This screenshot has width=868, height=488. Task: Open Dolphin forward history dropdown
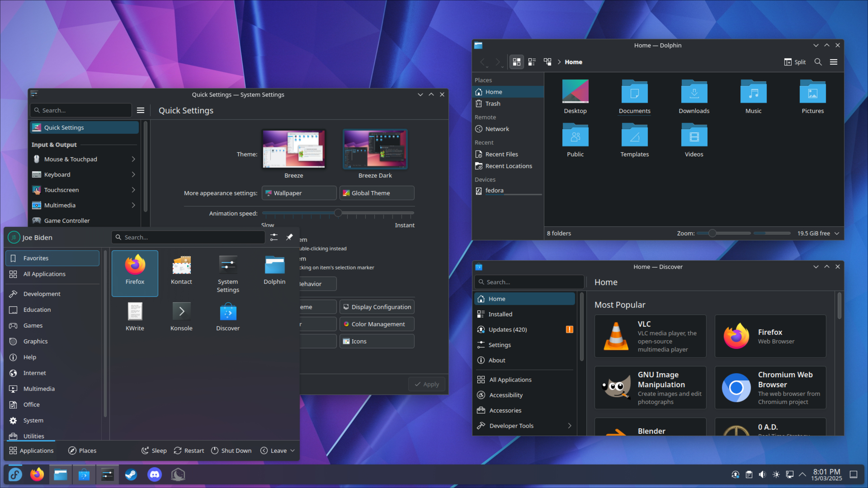tap(503, 66)
